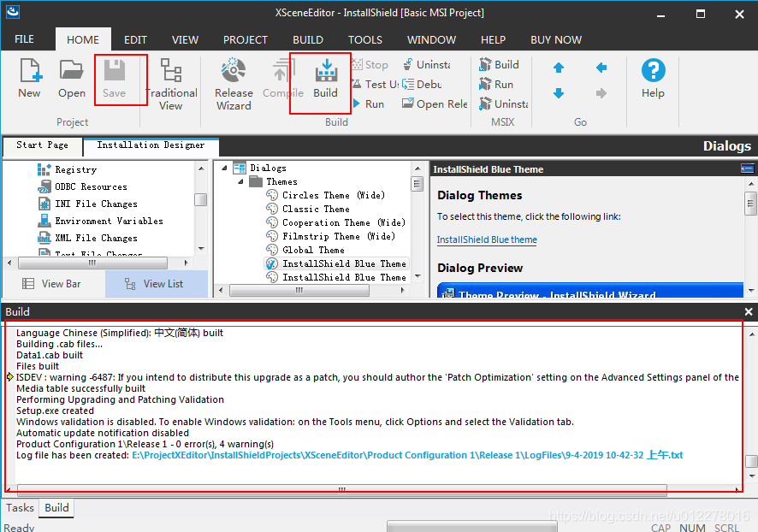The image size is (758, 532).
Task: Collapse the Themes folder node
Action: (x=240, y=181)
